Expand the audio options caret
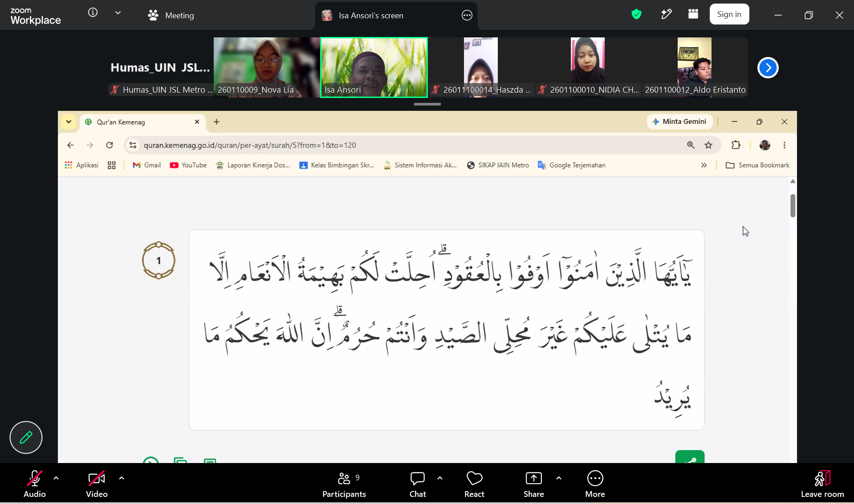Image resolution: width=854 pixels, height=504 pixels. (56, 478)
